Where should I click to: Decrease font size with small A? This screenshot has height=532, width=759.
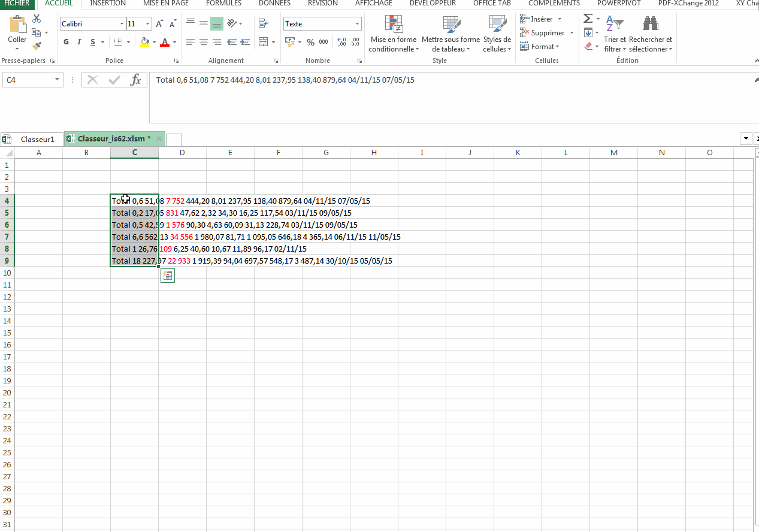pyautogui.click(x=173, y=24)
